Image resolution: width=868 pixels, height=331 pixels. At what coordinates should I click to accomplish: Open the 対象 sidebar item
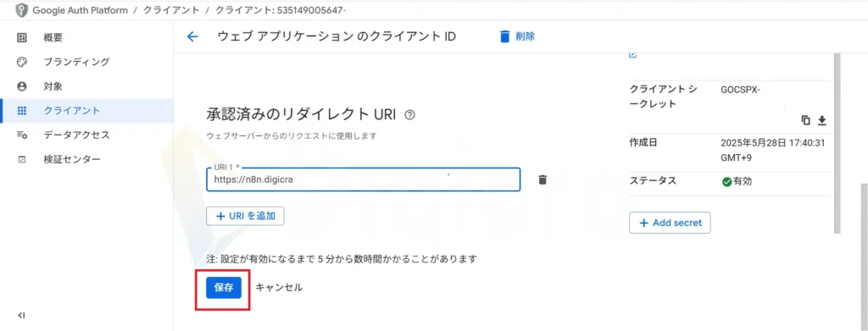(x=86, y=86)
